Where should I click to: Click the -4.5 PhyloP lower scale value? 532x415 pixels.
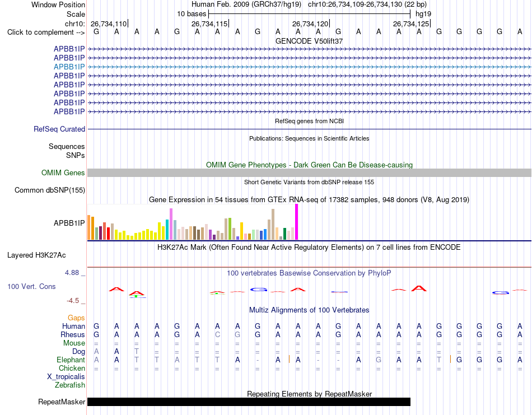click(x=73, y=301)
